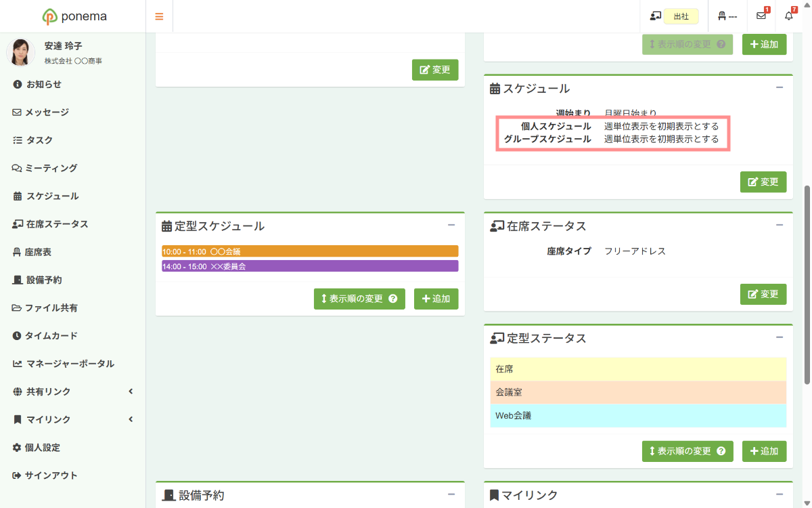
Task: Open the bell notifications icon
Action: coord(789,16)
